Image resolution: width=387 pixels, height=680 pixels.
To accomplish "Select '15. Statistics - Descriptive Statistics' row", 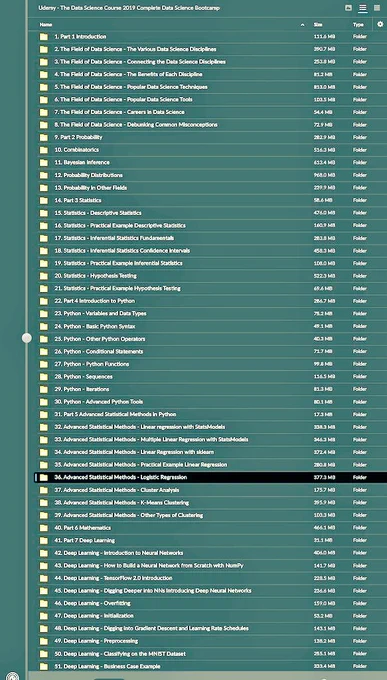I will [210, 213].
